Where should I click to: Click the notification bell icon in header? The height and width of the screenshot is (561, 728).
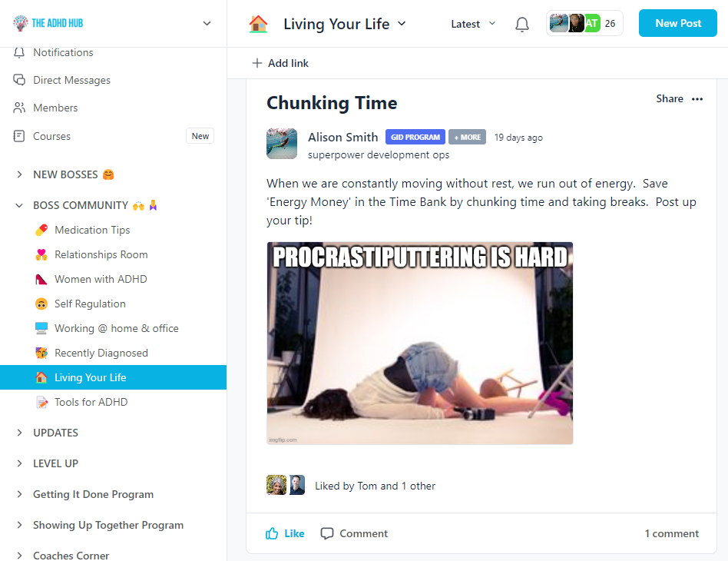coord(522,24)
